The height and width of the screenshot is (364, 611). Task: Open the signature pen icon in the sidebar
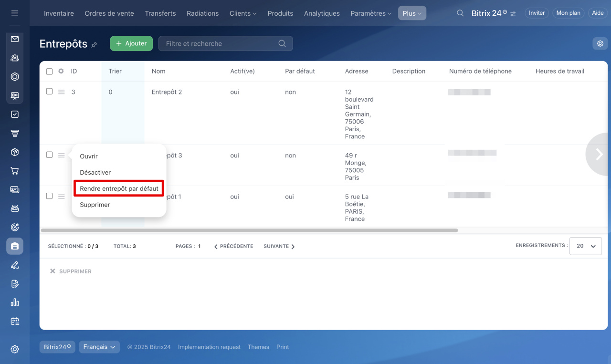click(15, 265)
